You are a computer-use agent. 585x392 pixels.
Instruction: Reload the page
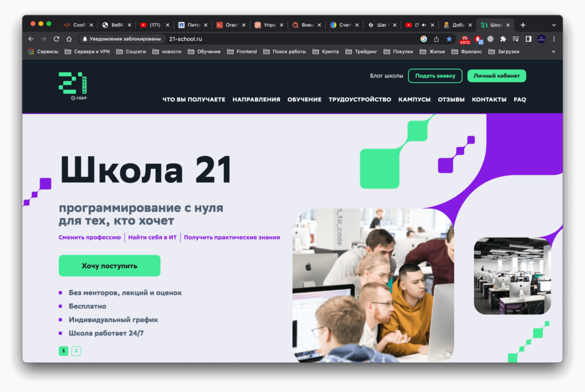point(57,39)
